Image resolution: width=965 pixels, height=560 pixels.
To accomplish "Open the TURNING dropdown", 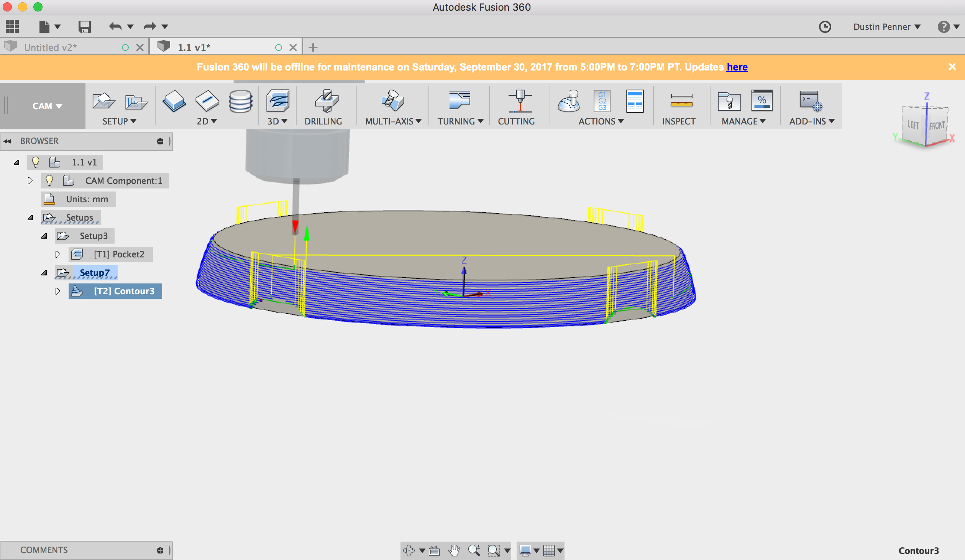I will [461, 121].
